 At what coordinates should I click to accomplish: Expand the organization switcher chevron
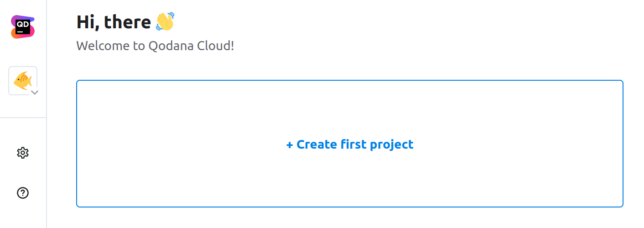[x=34, y=92]
